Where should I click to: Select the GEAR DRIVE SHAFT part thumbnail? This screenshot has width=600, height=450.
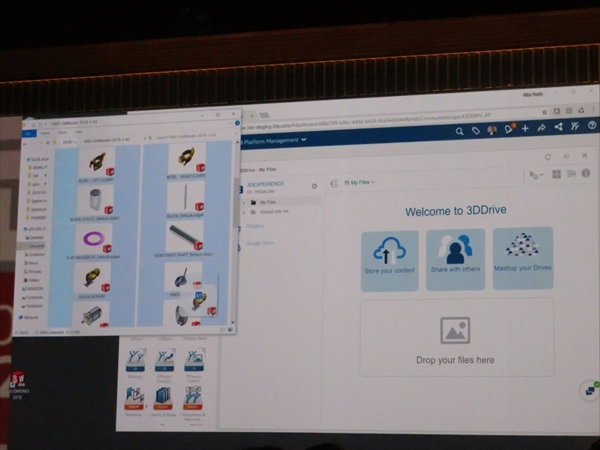pos(185,238)
